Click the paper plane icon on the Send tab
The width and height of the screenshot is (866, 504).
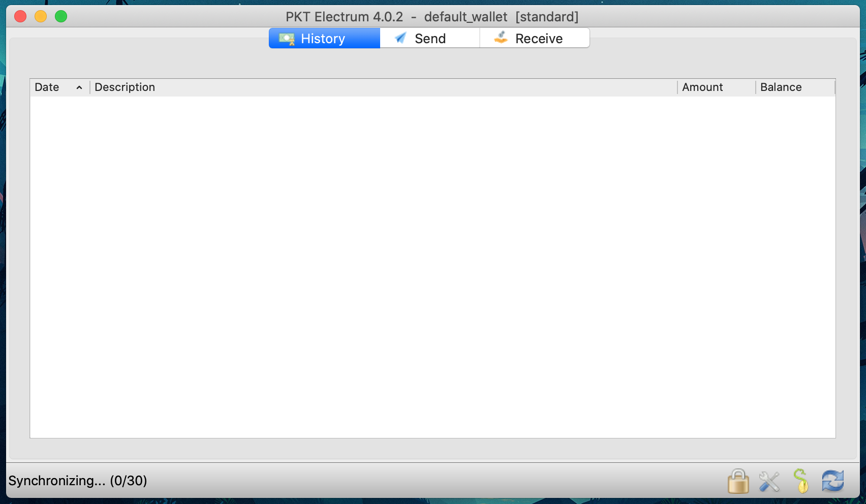click(400, 38)
